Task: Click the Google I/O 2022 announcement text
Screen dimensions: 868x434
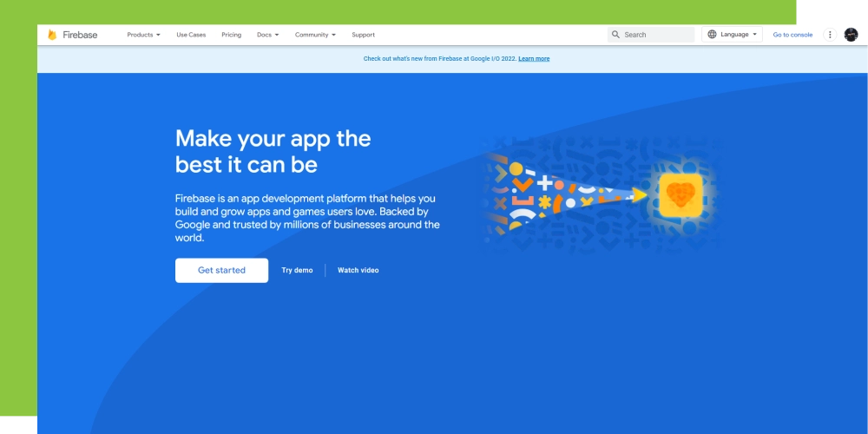Action: (440, 59)
